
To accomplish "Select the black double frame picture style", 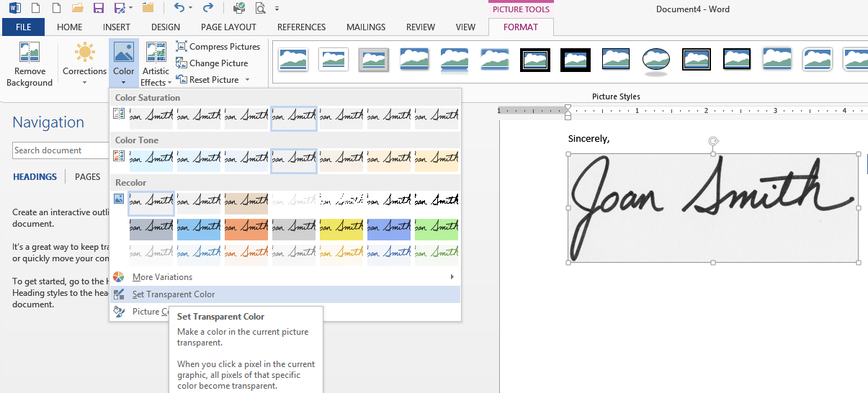I will [535, 59].
